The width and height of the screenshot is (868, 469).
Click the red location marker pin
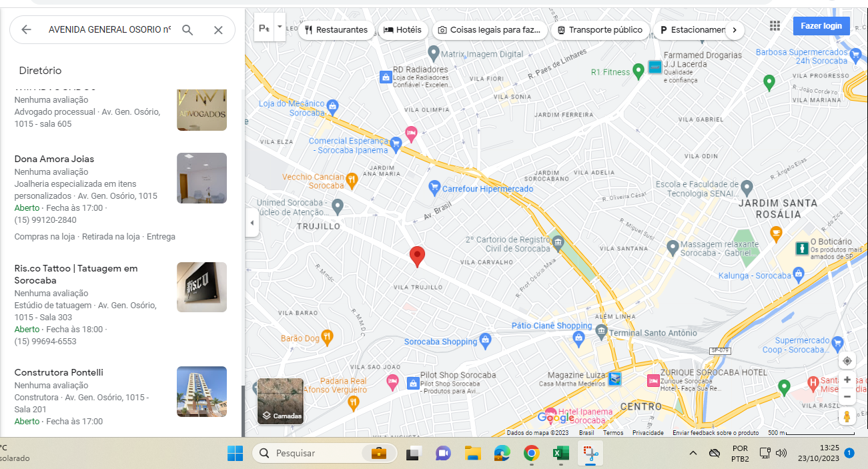[x=417, y=257]
